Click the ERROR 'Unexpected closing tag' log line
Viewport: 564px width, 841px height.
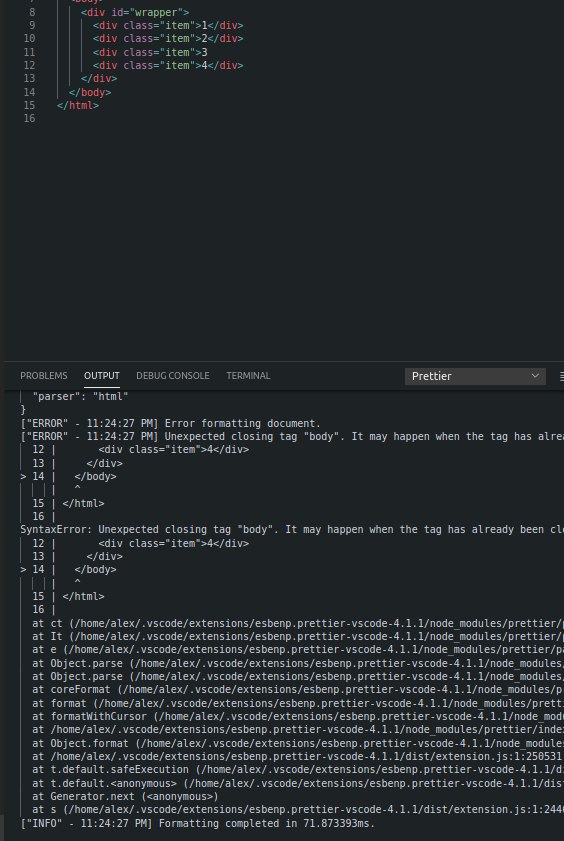(292, 437)
